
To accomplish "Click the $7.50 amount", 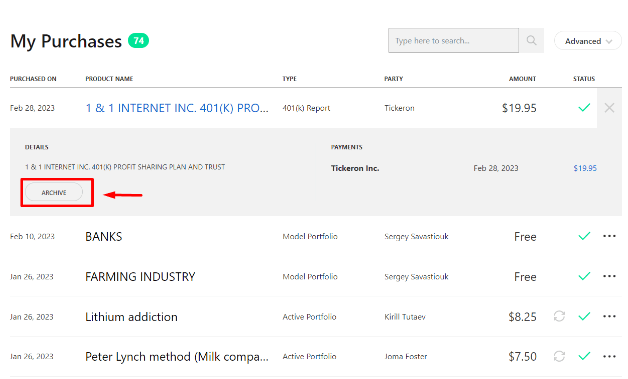I will tap(522, 357).
